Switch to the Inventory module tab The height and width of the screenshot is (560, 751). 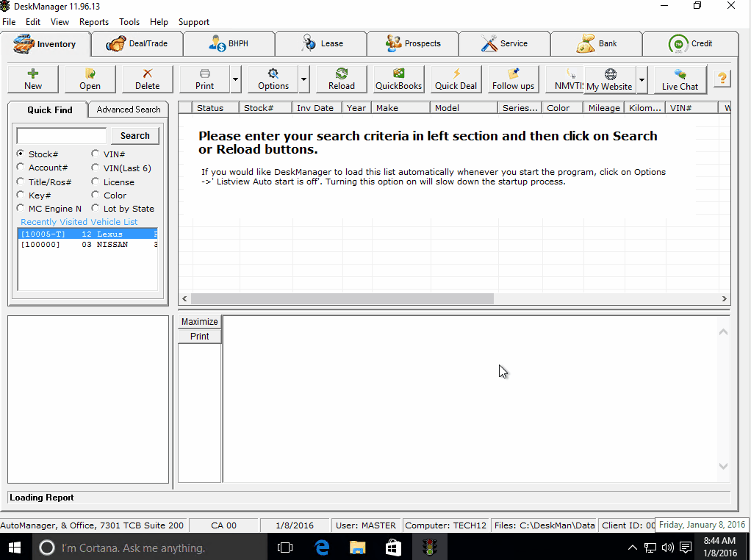click(x=46, y=44)
